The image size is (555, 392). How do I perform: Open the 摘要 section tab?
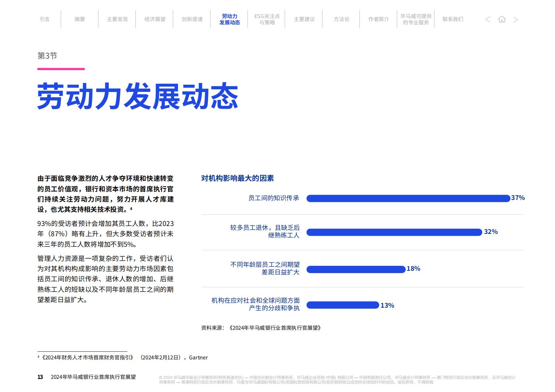coord(79,19)
